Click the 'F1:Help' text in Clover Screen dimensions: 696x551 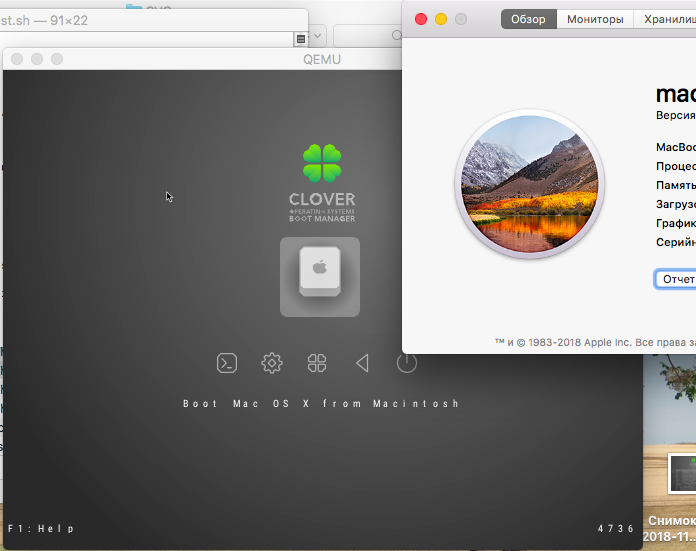(41, 528)
